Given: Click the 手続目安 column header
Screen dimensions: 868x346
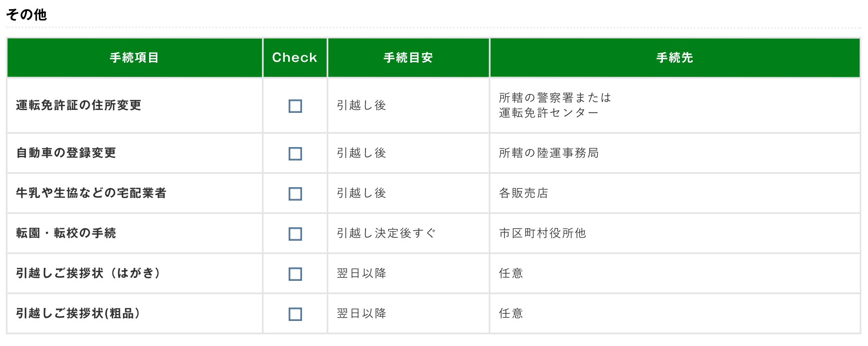Looking at the screenshot, I should pyautogui.click(x=408, y=58).
